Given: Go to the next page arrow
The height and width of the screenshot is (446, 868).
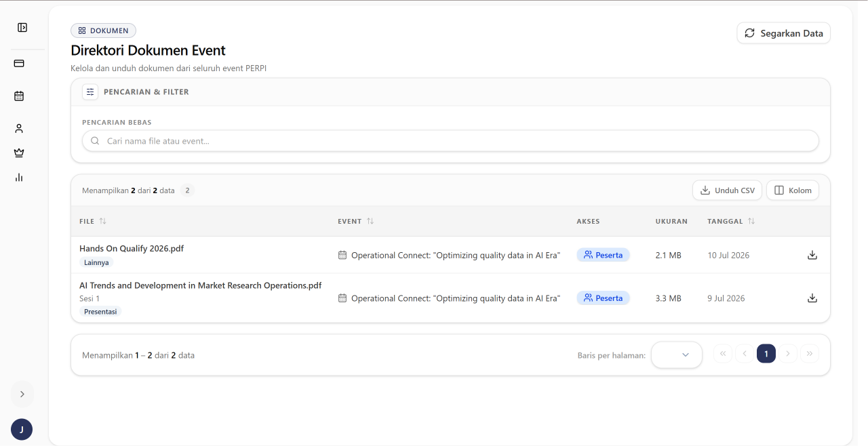Looking at the screenshot, I should [x=788, y=354].
